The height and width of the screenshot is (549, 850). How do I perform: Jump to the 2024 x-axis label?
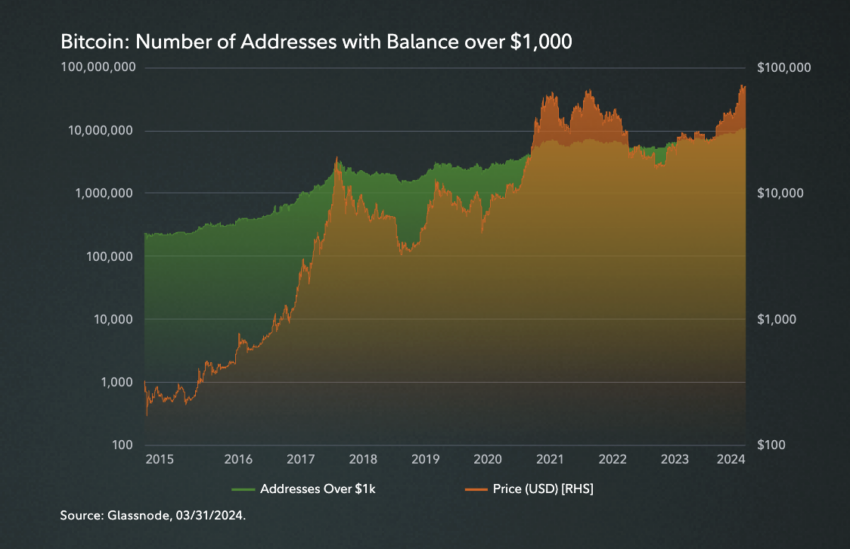731,459
